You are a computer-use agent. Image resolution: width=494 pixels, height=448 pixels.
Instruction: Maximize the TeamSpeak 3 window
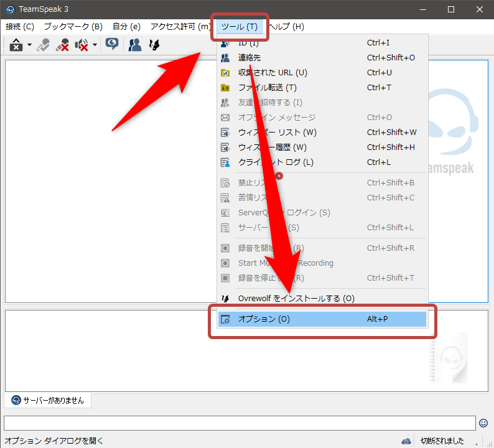[x=451, y=9]
